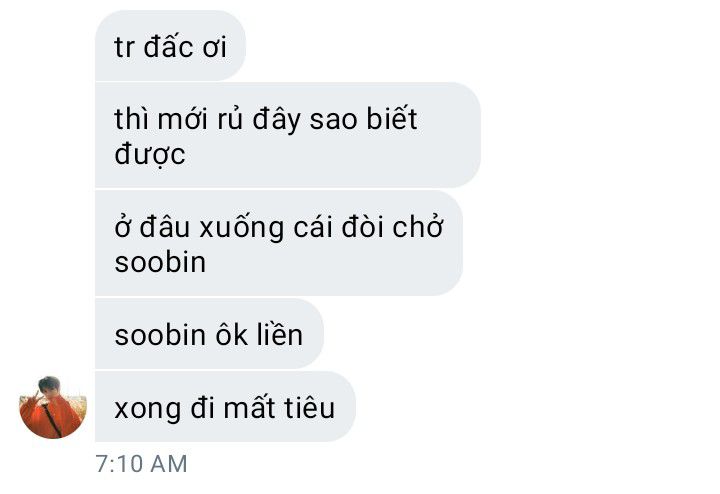Click the word 'đấc' in first message
This screenshot has height=494, width=720.
tap(169, 46)
